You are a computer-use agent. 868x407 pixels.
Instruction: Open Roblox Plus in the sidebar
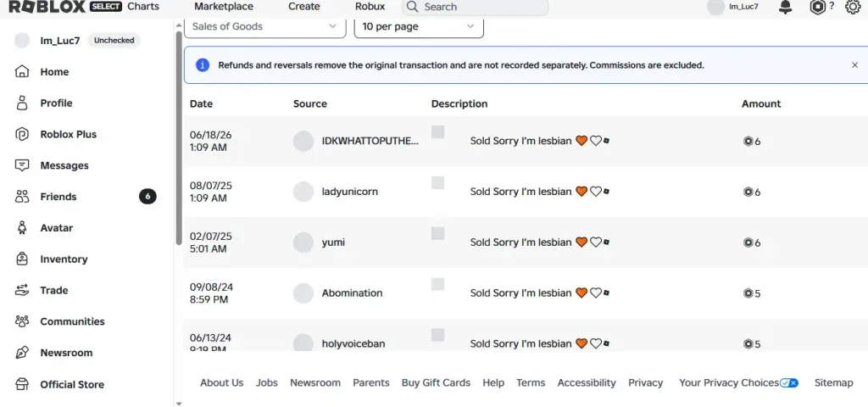tap(68, 134)
